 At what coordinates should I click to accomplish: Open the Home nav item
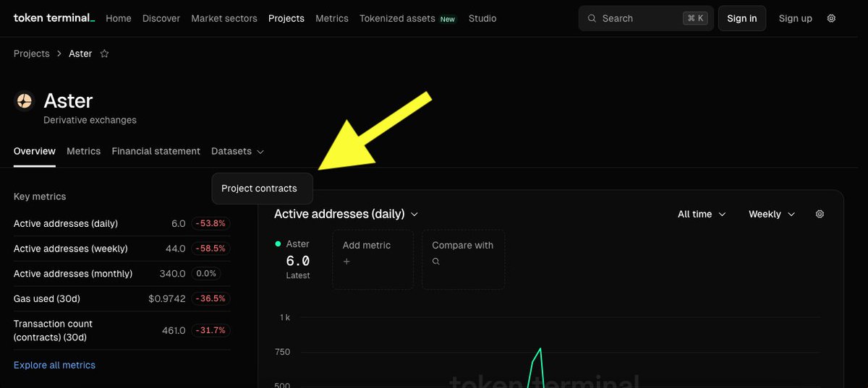[x=119, y=18]
